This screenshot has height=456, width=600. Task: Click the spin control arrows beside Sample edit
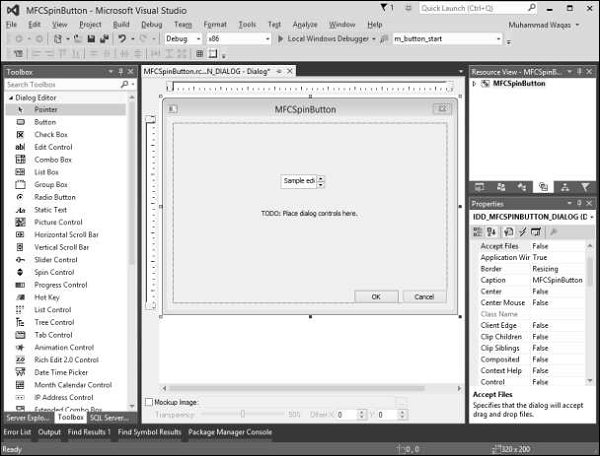(x=321, y=181)
